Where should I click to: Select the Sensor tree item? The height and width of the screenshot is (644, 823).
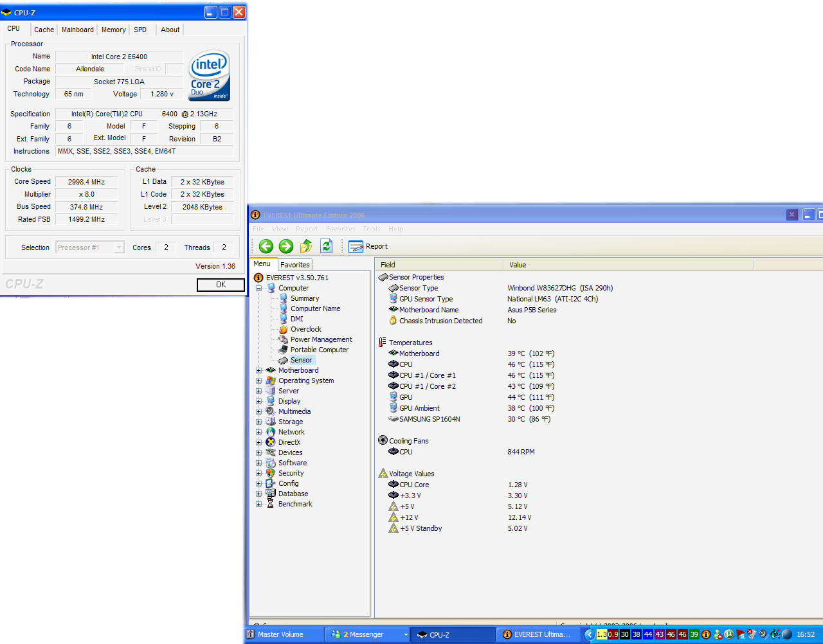tap(301, 360)
